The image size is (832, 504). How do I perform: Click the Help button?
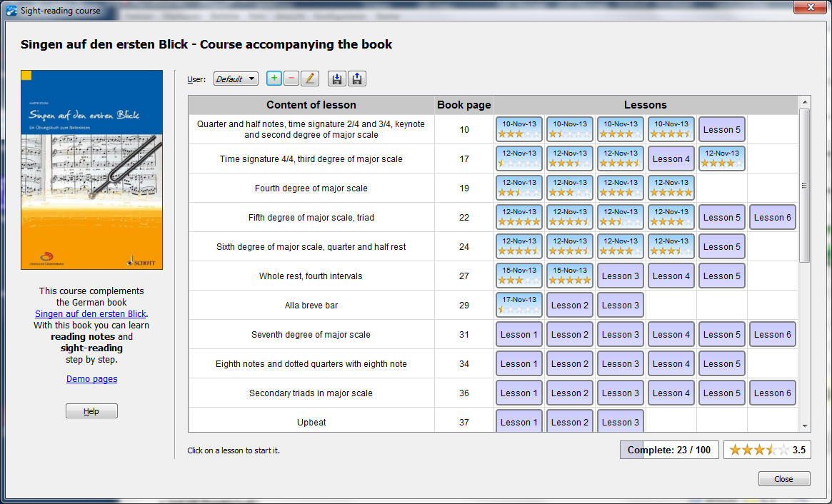click(92, 411)
